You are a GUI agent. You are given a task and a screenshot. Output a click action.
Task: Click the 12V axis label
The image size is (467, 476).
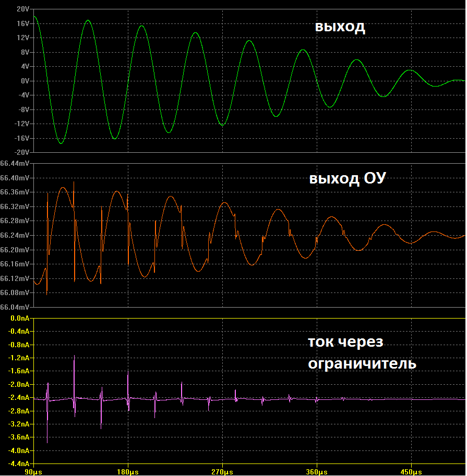(x=23, y=38)
